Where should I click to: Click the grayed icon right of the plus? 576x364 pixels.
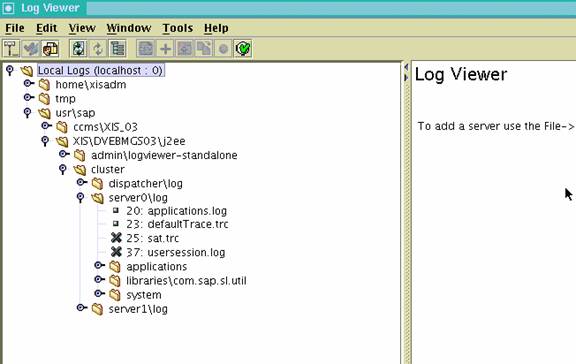point(184,48)
